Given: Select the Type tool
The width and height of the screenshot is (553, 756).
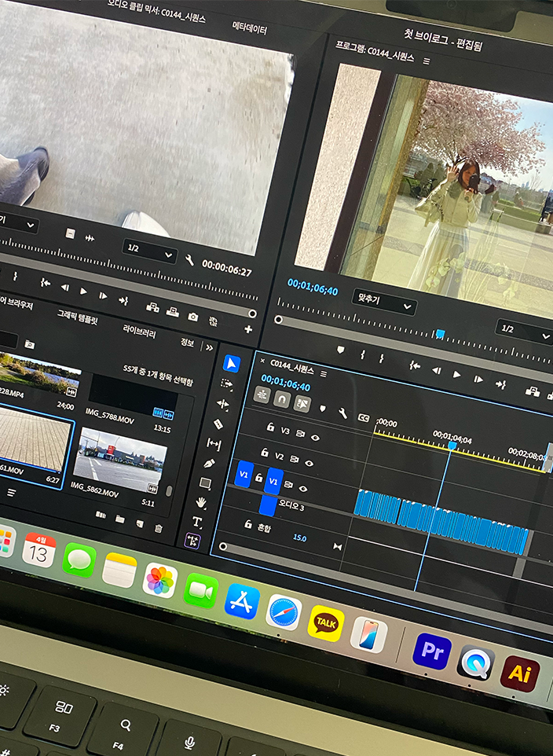Looking at the screenshot, I should [x=196, y=522].
